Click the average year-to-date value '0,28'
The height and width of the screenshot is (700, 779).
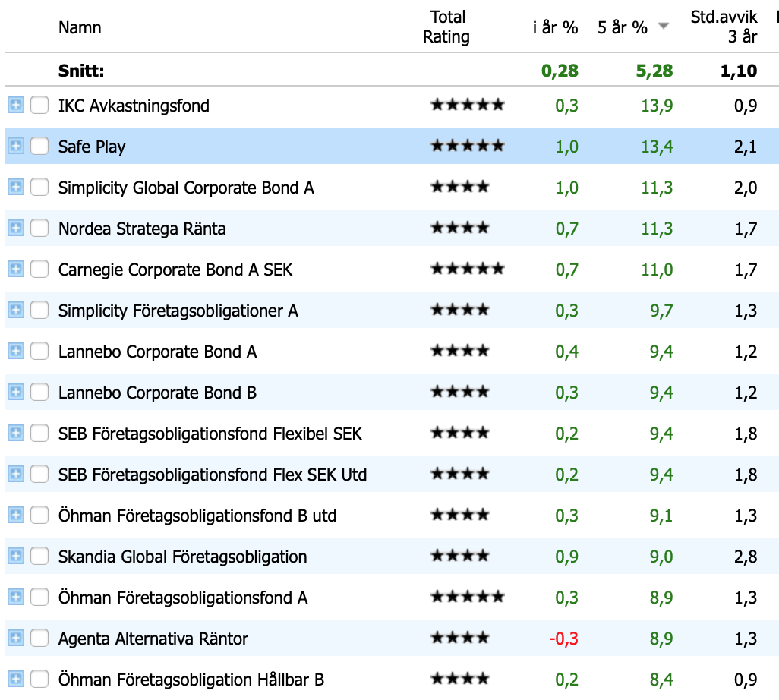click(x=560, y=71)
